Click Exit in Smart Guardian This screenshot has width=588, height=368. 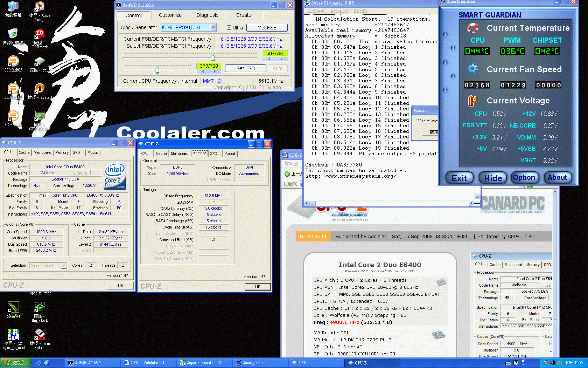pyautogui.click(x=459, y=178)
